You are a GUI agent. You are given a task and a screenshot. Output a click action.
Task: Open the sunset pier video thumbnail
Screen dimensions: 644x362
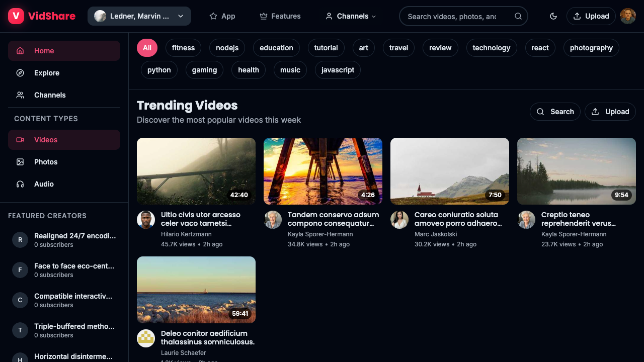[323, 171]
